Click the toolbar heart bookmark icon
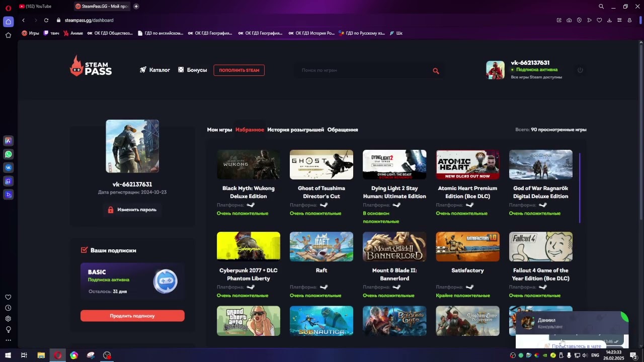The image size is (644, 362). tap(599, 20)
